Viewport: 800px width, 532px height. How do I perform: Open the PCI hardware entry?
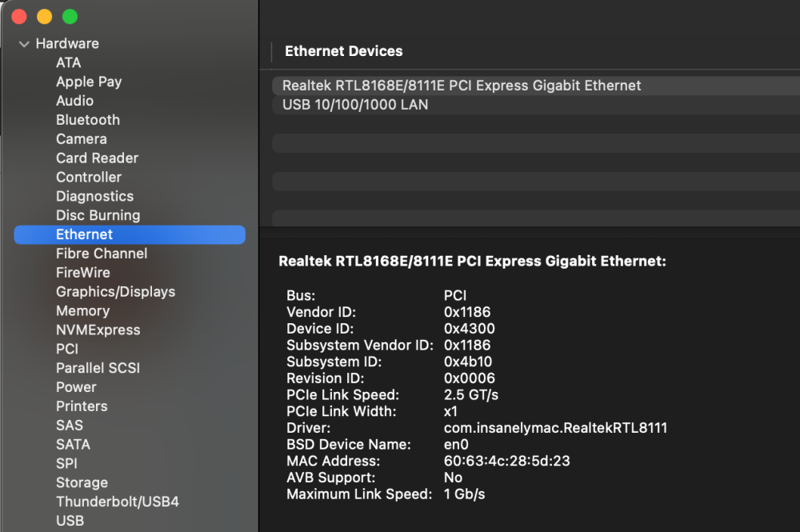(67, 349)
